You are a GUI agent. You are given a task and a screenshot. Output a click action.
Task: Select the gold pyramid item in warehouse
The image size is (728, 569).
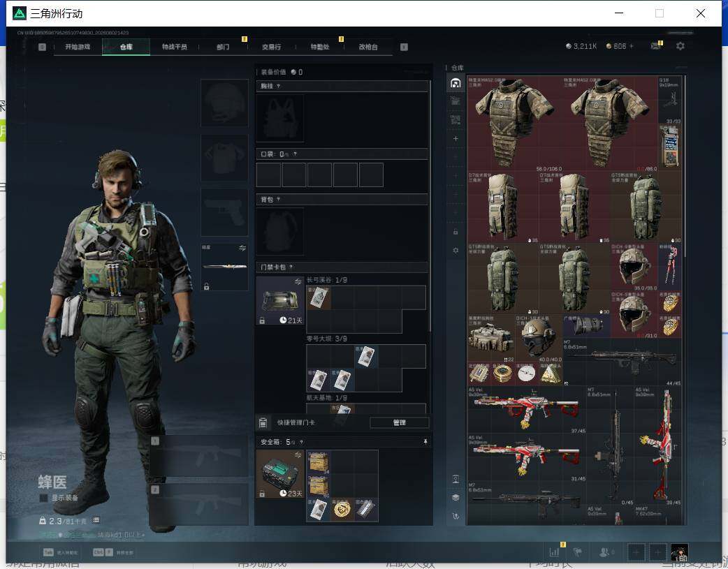coord(551,374)
